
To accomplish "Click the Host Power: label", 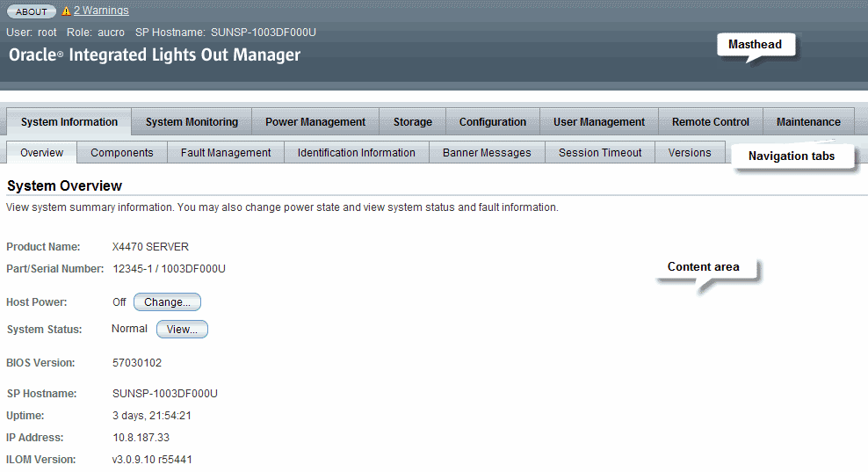I will (37, 302).
